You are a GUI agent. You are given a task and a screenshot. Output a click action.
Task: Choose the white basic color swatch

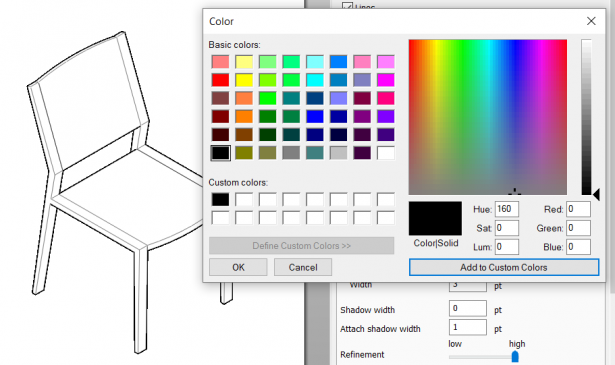click(386, 153)
